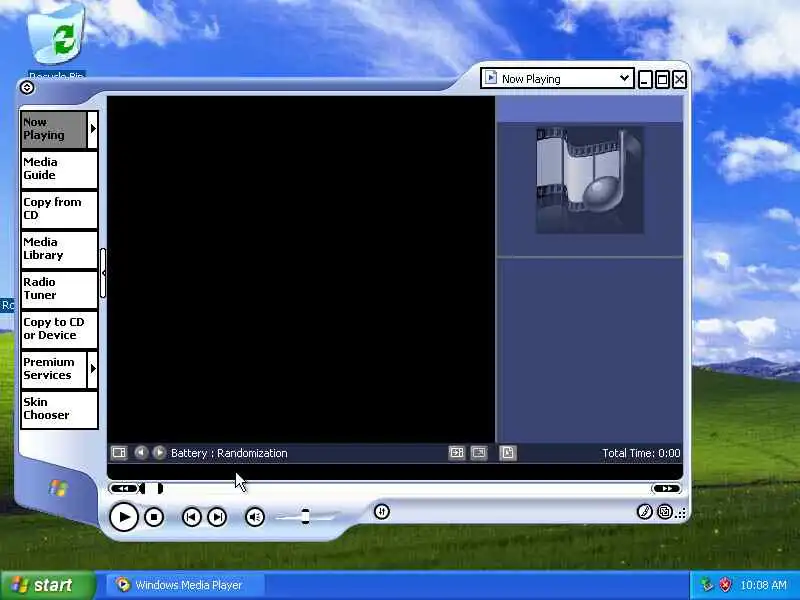Select next visualization arrow
The image size is (800, 600).
point(159,453)
